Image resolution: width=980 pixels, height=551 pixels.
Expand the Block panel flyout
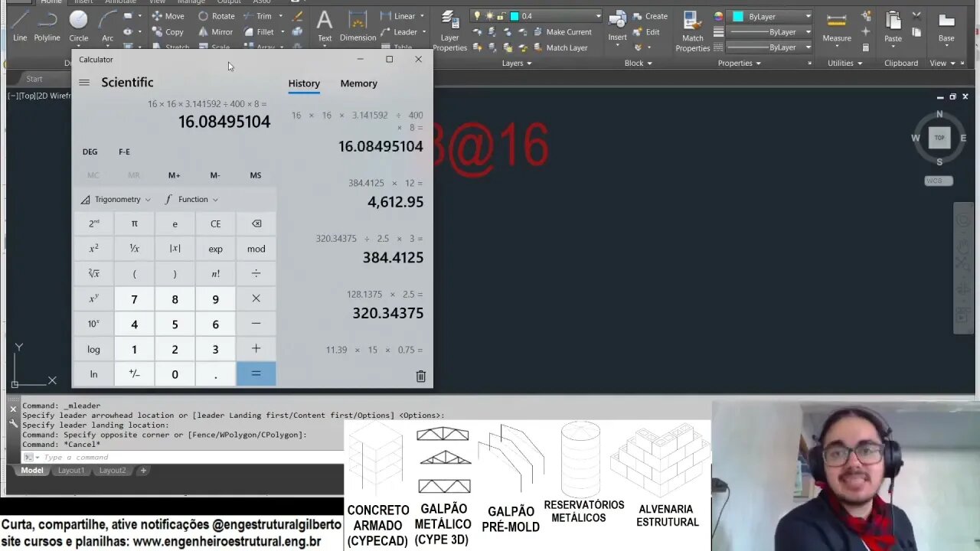[x=639, y=63]
